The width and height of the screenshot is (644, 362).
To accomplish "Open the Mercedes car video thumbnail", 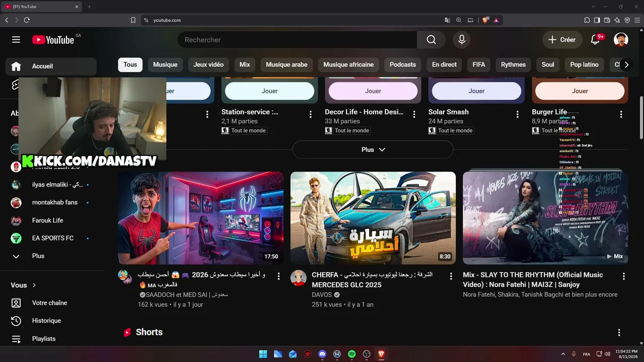I will pyautogui.click(x=373, y=218).
